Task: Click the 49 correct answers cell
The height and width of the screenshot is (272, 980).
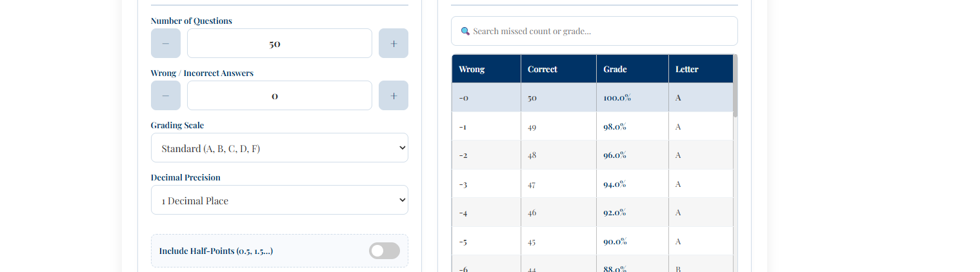Action: [559, 126]
